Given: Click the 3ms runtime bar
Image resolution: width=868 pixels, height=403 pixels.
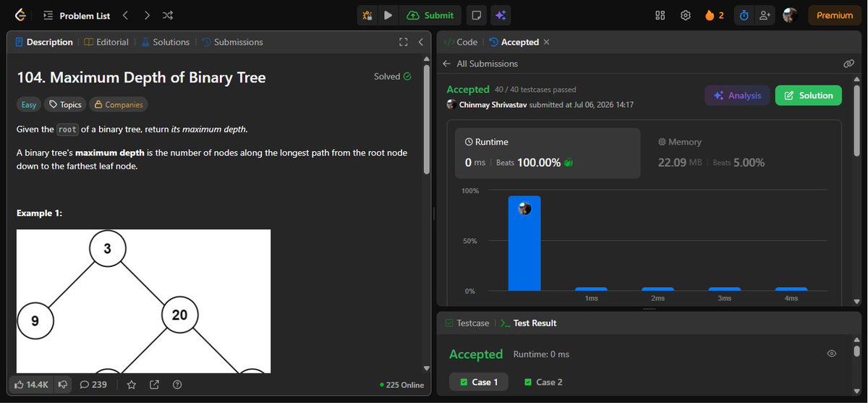Looking at the screenshot, I should [x=724, y=289].
